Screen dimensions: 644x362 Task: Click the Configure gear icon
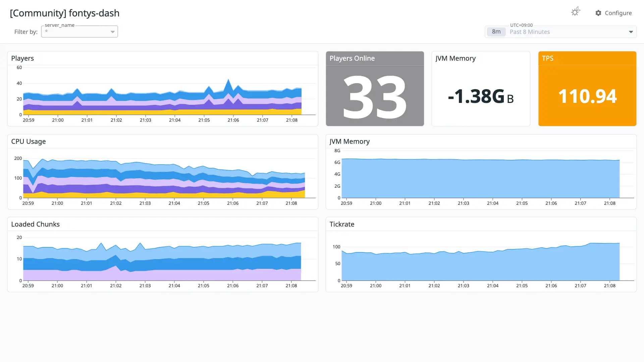pos(598,13)
